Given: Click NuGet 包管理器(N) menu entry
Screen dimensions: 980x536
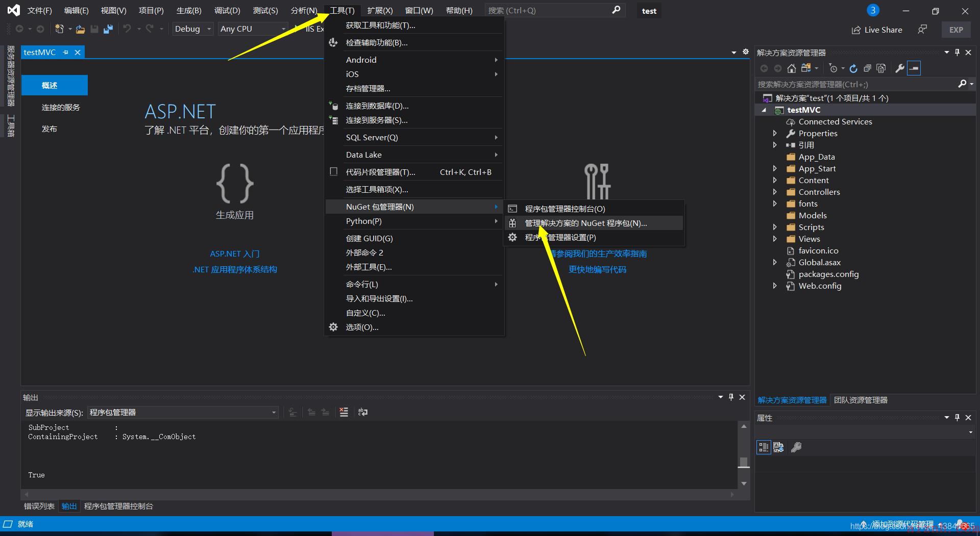Looking at the screenshot, I should [414, 207].
